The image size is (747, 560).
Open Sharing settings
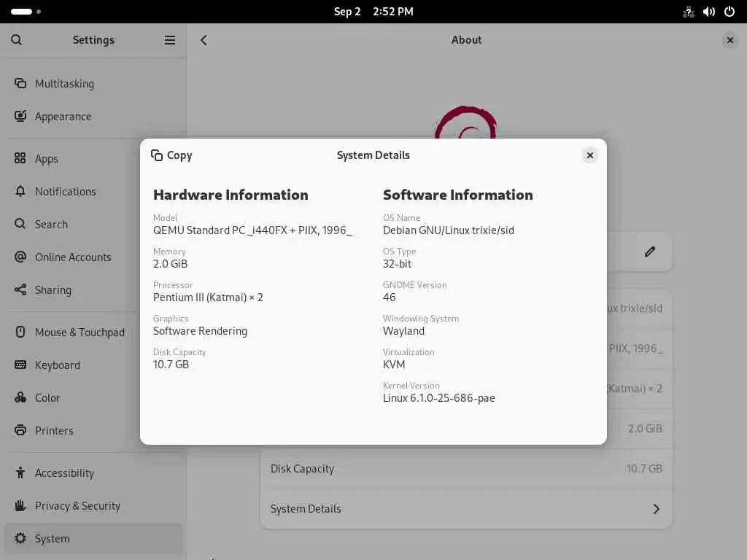click(93, 290)
